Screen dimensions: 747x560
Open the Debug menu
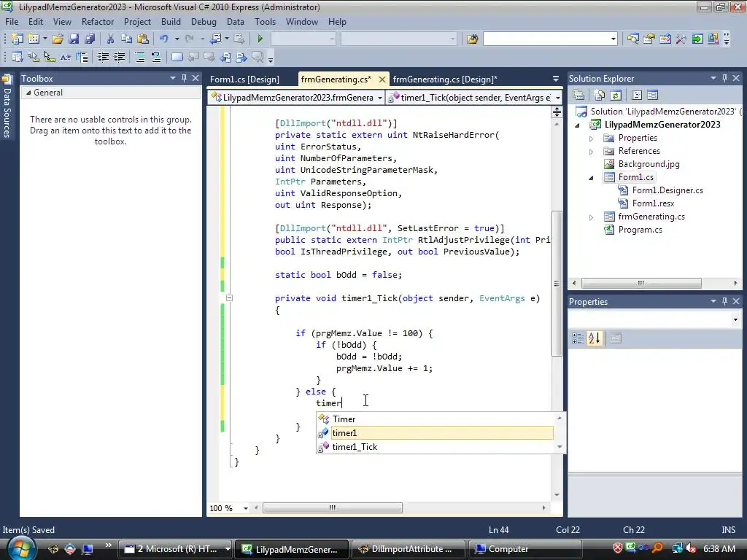[204, 22]
